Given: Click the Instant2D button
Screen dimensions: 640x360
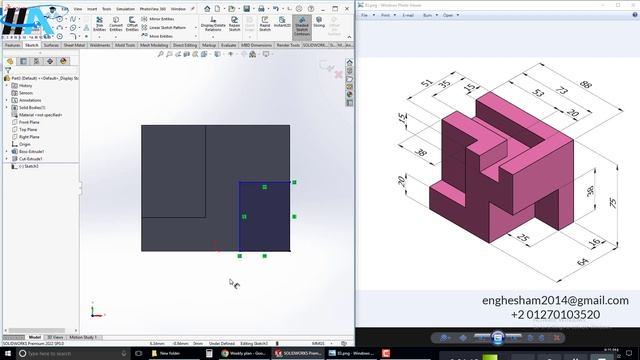Looking at the screenshot, I should pyautogui.click(x=282, y=22).
